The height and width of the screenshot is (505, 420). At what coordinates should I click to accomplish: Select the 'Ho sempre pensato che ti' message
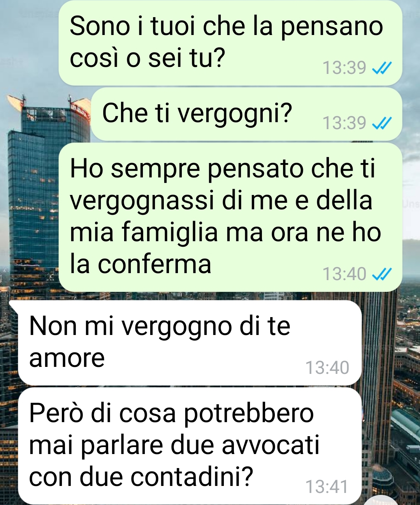click(230, 217)
